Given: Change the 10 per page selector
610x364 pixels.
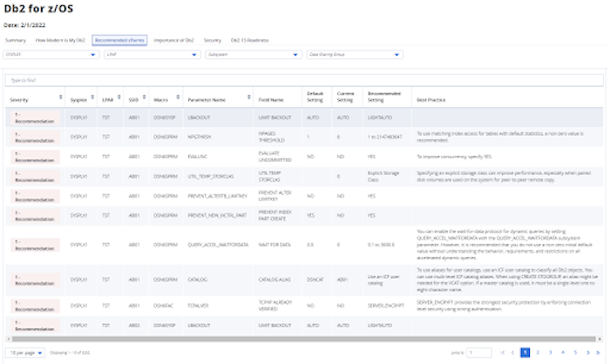Looking at the screenshot, I should point(22,352).
